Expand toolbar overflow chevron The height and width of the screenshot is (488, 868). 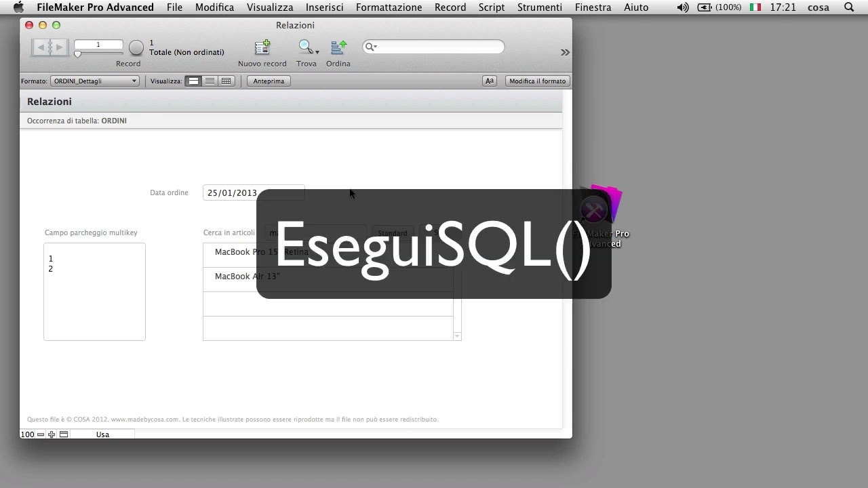point(565,52)
